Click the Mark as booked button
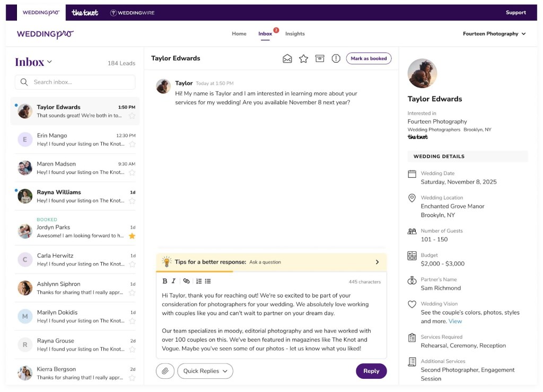Image resolution: width=543 pixels, height=392 pixels. click(369, 58)
